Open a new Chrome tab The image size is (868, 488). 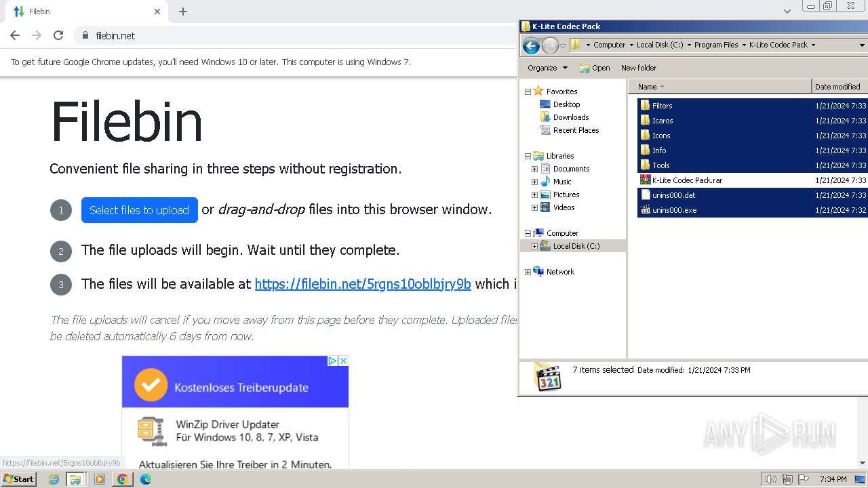pos(183,12)
